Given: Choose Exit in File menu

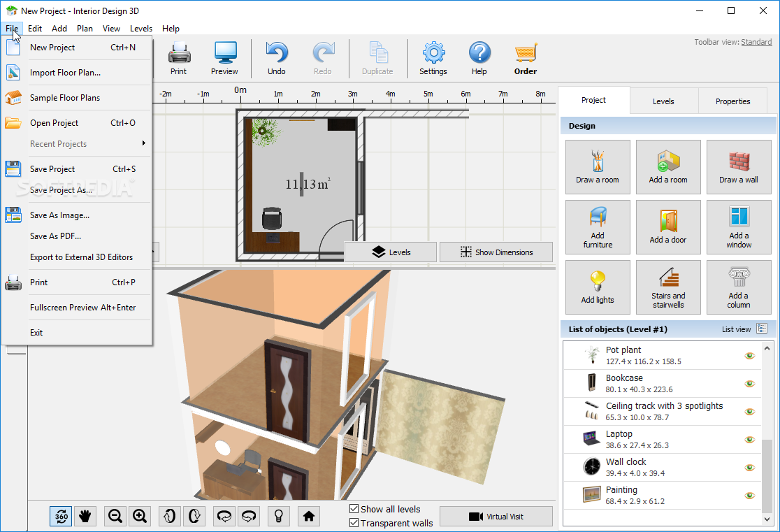Looking at the screenshot, I should pos(77,333).
